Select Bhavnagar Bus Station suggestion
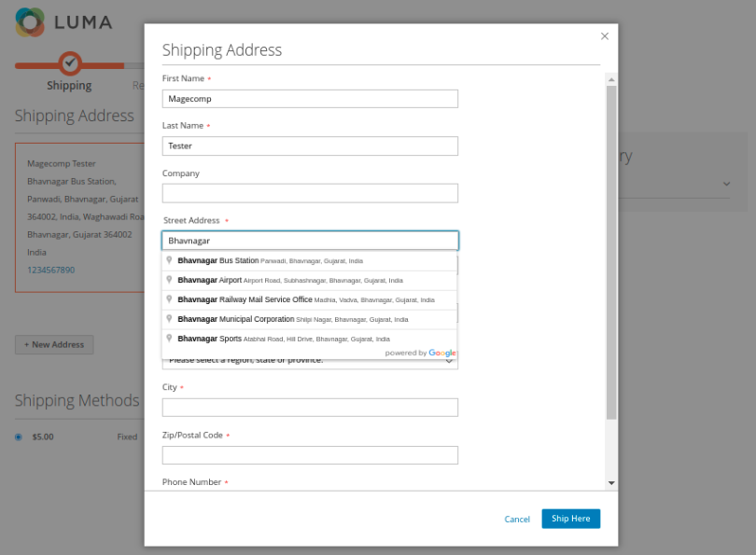 click(x=310, y=260)
